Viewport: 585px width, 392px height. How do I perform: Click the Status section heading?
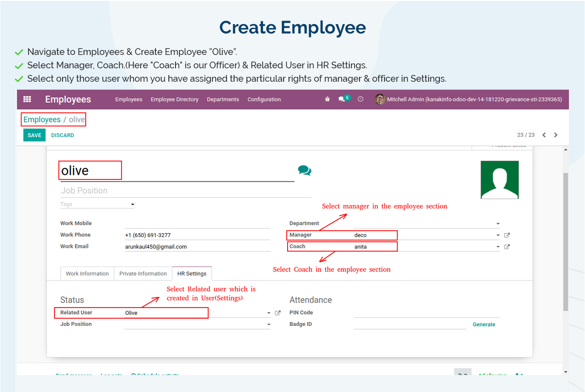click(72, 300)
